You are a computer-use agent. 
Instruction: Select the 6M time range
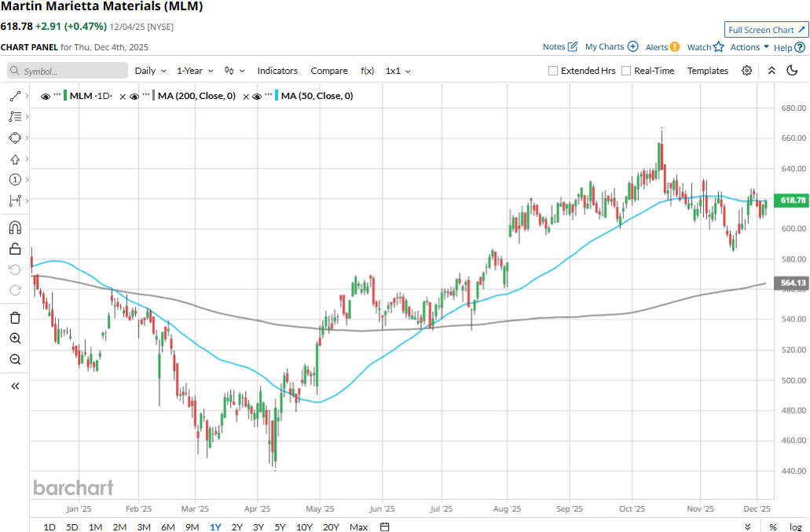click(167, 526)
